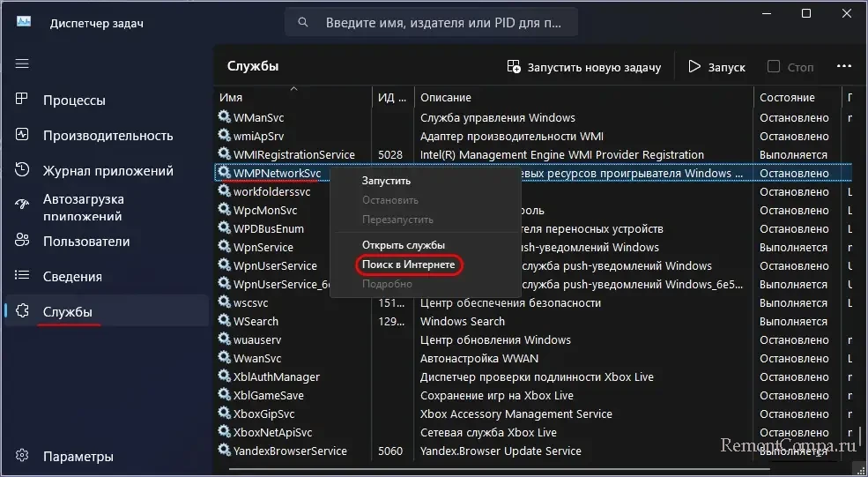Open the hamburger navigation menu

pos(23,63)
